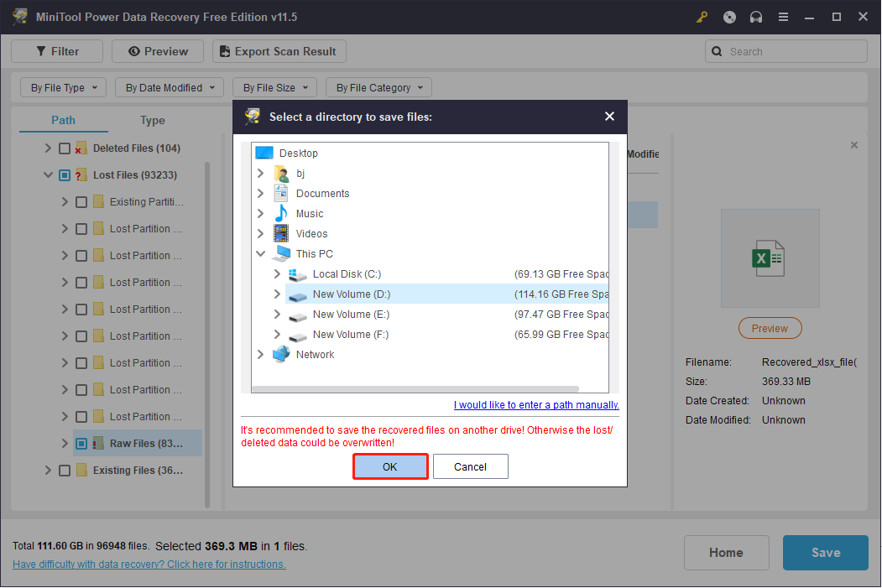Toggle the Lost Files (93233) checkbox
The width and height of the screenshot is (882, 588).
[65, 175]
